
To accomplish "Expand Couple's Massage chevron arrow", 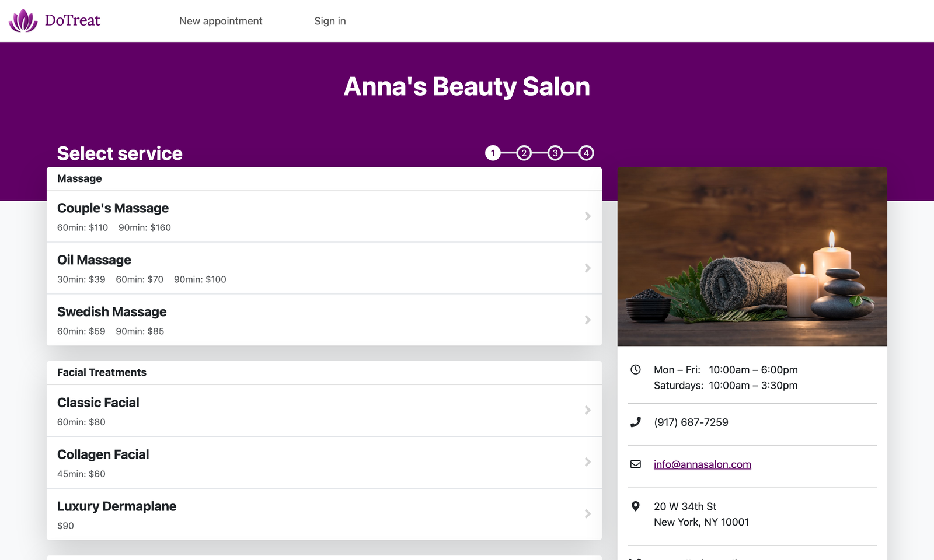I will click(x=588, y=216).
